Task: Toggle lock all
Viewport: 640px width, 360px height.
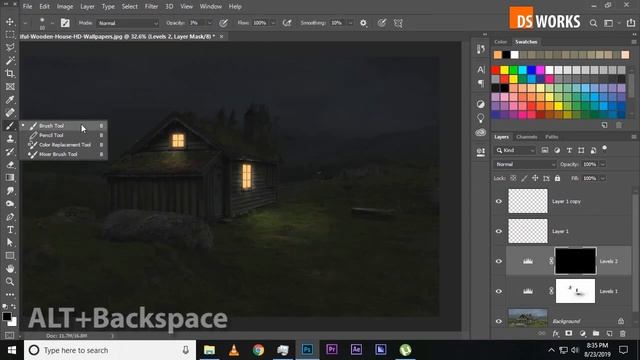Action: pos(558,178)
